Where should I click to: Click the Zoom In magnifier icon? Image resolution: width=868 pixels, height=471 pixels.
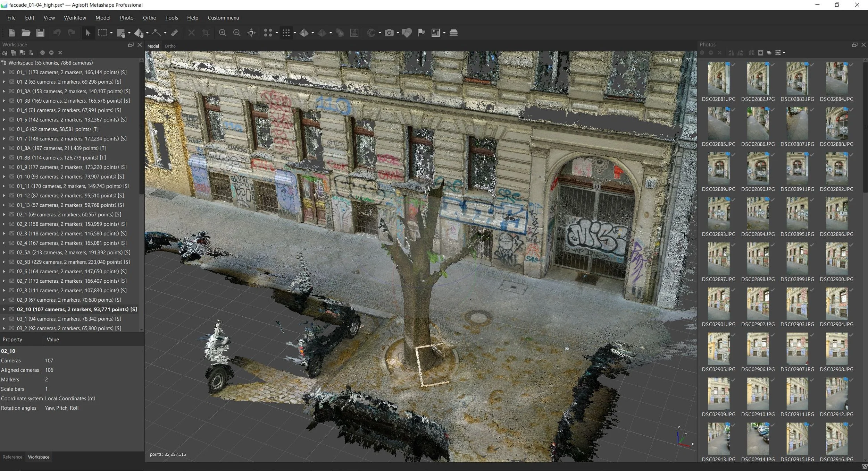pyautogui.click(x=223, y=33)
